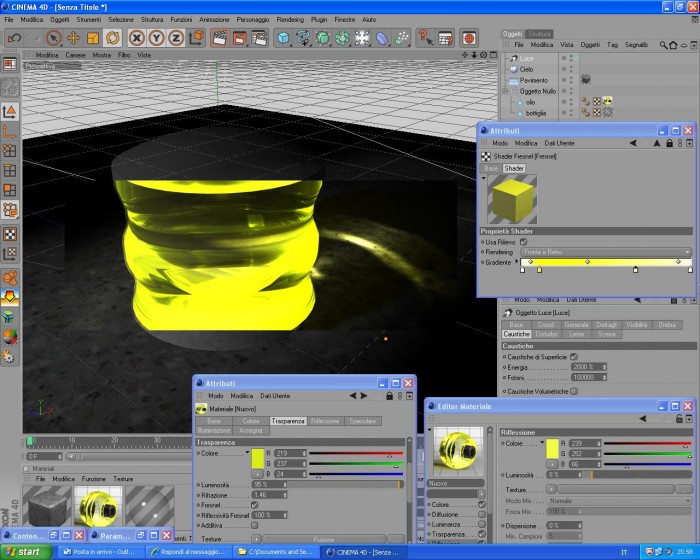This screenshot has height=560, width=700.
Task: Click the Undo arrow icon in toolbar
Action: point(14,38)
